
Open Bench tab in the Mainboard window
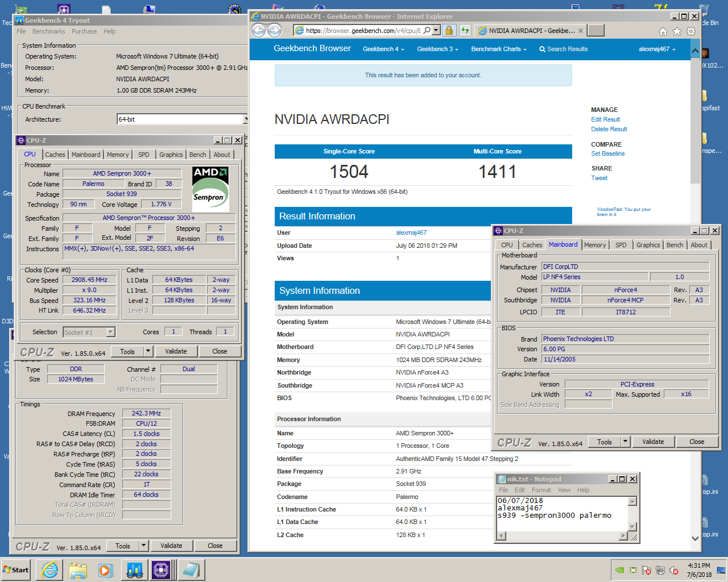(x=675, y=245)
